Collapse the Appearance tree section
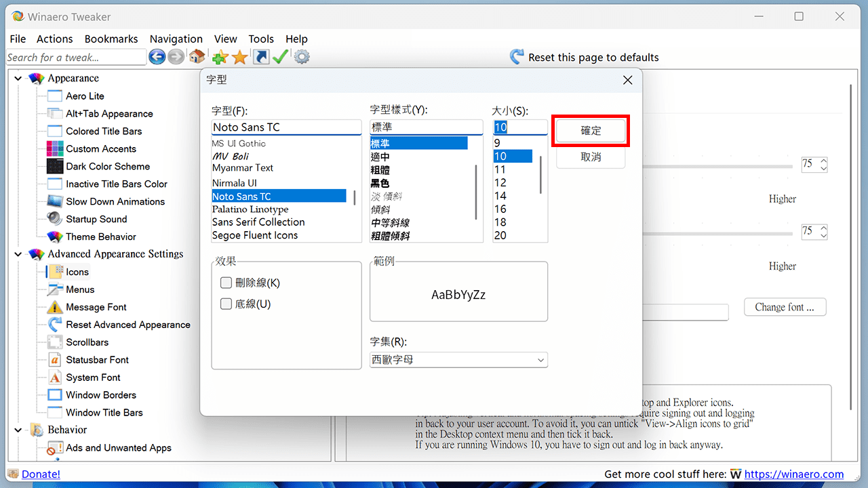The width and height of the screenshot is (868, 488). [18, 78]
